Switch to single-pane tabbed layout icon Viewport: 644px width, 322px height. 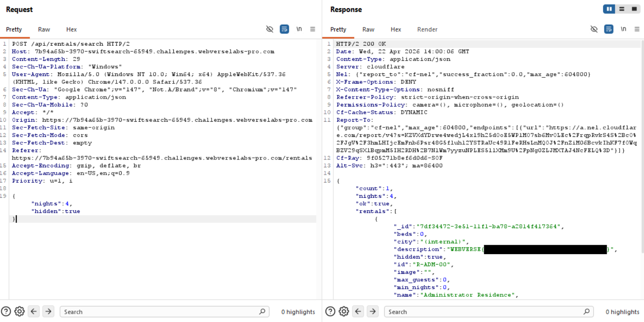(634, 9)
